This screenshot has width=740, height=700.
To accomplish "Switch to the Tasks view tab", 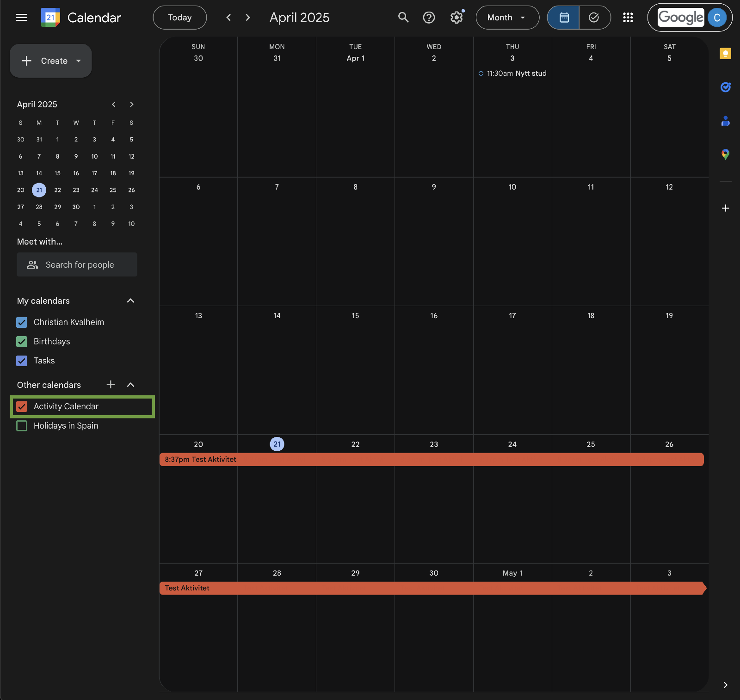I will (594, 18).
